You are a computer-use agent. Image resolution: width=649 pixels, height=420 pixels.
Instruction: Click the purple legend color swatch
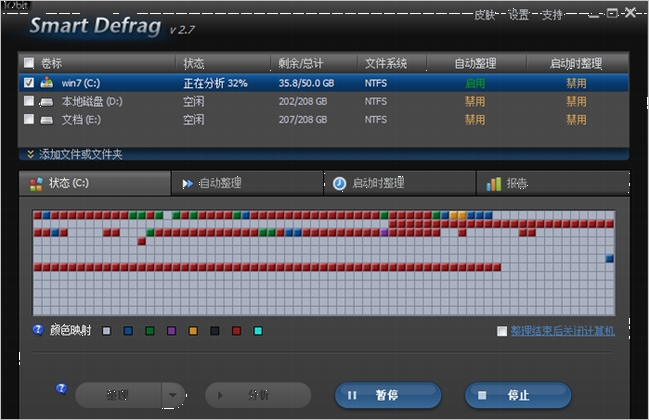pos(171,331)
